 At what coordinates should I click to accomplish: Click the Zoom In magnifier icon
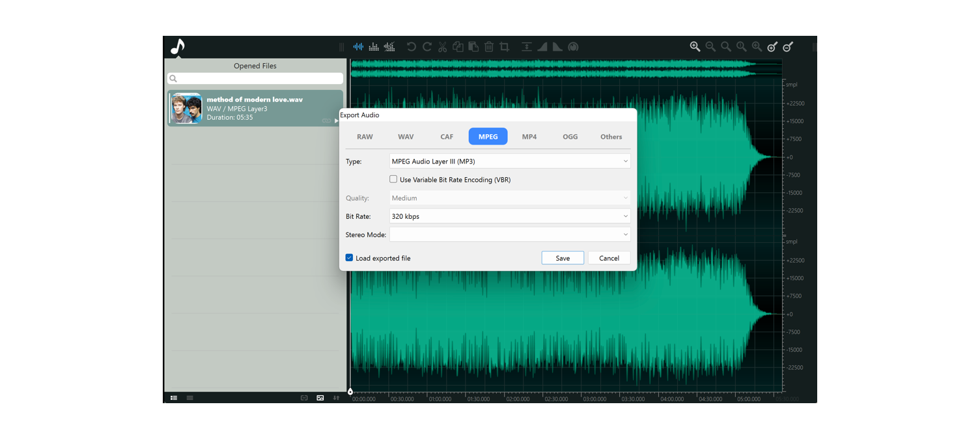[x=694, y=46]
